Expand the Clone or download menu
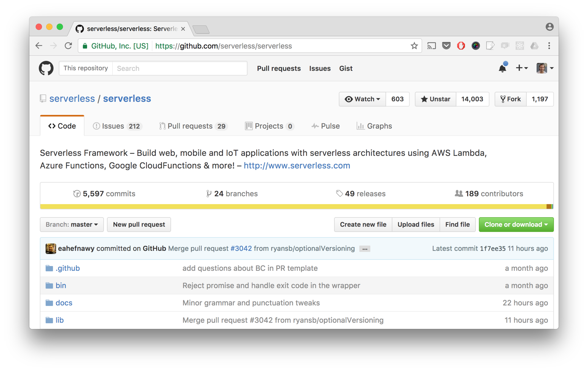Viewport: 588px width, 371px height. pyautogui.click(x=516, y=225)
